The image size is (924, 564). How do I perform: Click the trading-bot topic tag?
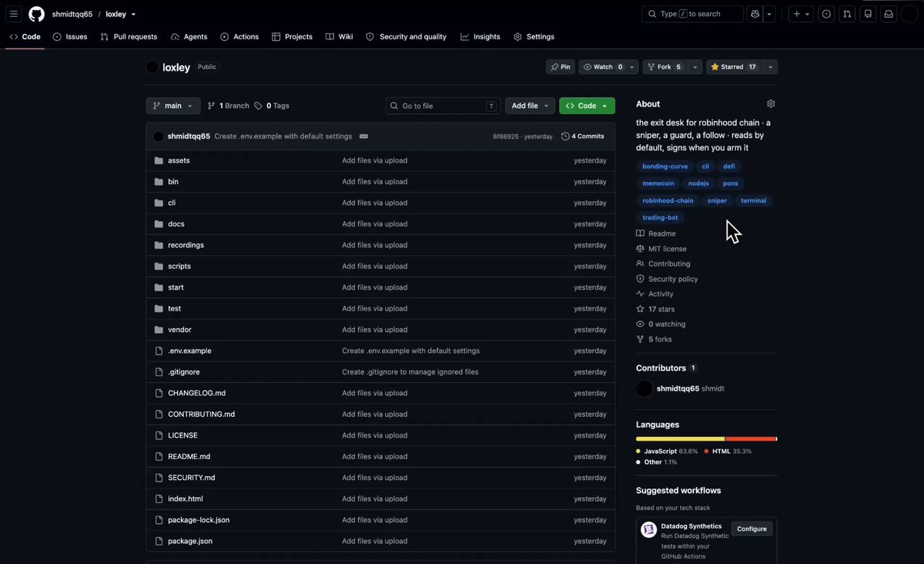[660, 218]
